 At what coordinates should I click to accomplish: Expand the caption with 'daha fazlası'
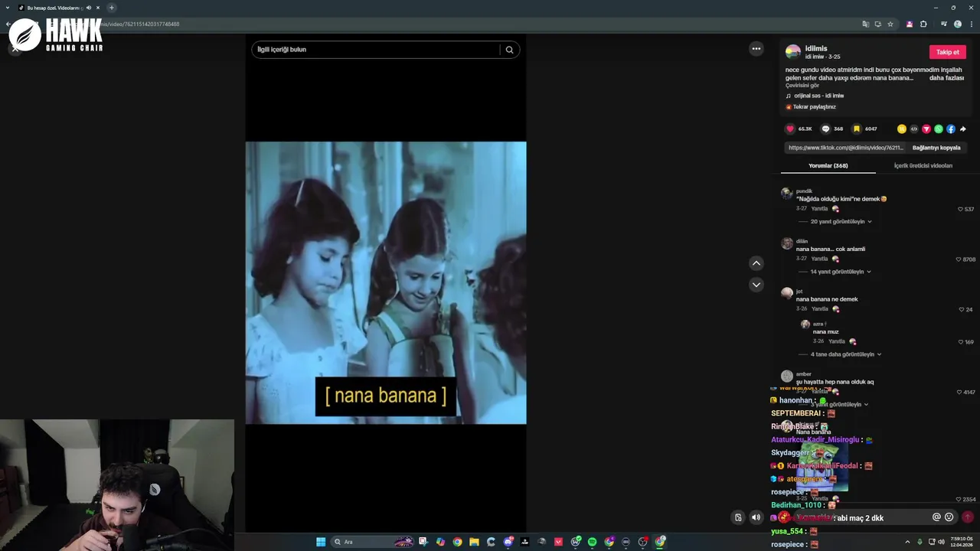point(946,78)
